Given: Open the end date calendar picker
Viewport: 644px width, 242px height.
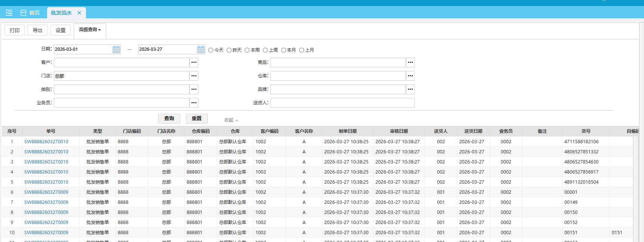Looking at the screenshot, I should coord(201,49).
